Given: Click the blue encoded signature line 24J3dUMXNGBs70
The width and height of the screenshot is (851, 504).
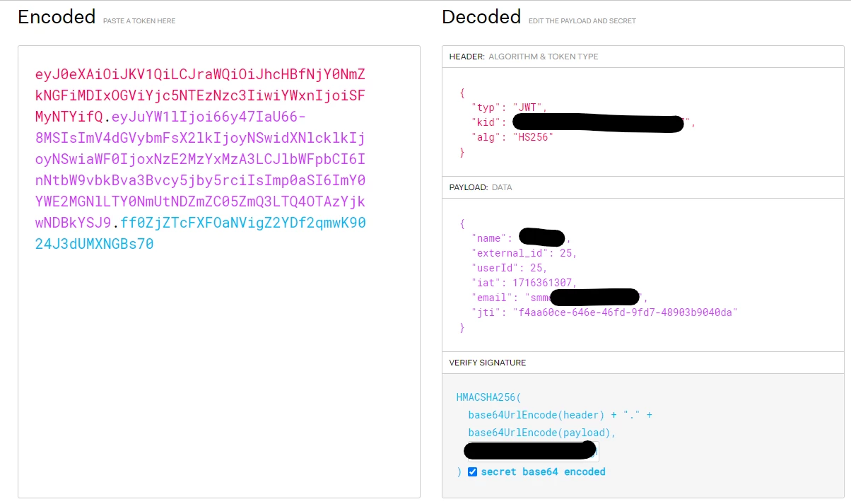Looking at the screenshot, I should 95,244.
